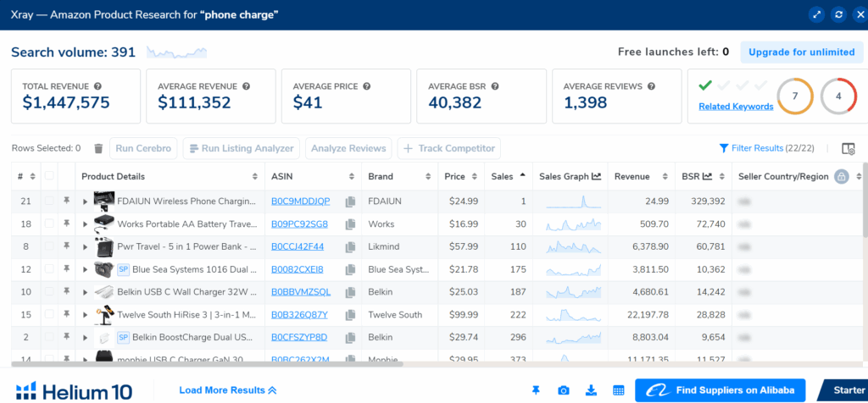Select the checkbox for row 2
Image resolution: width=868 pixels, height=403 pixels.
[x=49, y=337]
